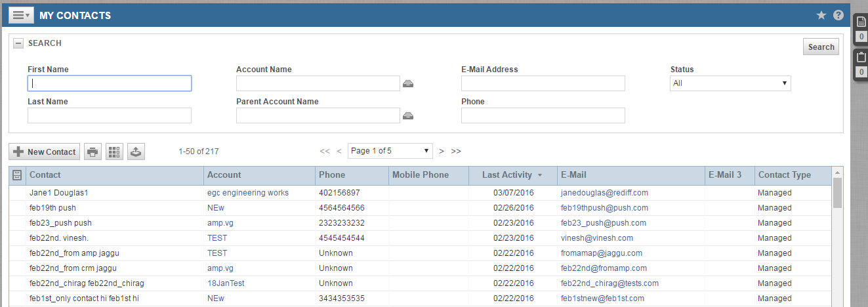Open Parent Account Name lookup icon
Viewport: 868px width, 307px height.
[408, 116]
